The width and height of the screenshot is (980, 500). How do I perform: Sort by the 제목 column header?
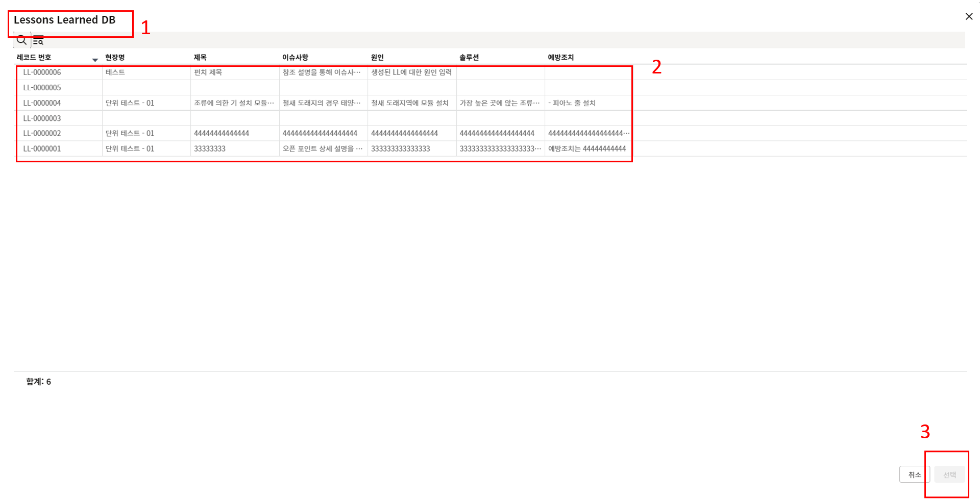200,57
